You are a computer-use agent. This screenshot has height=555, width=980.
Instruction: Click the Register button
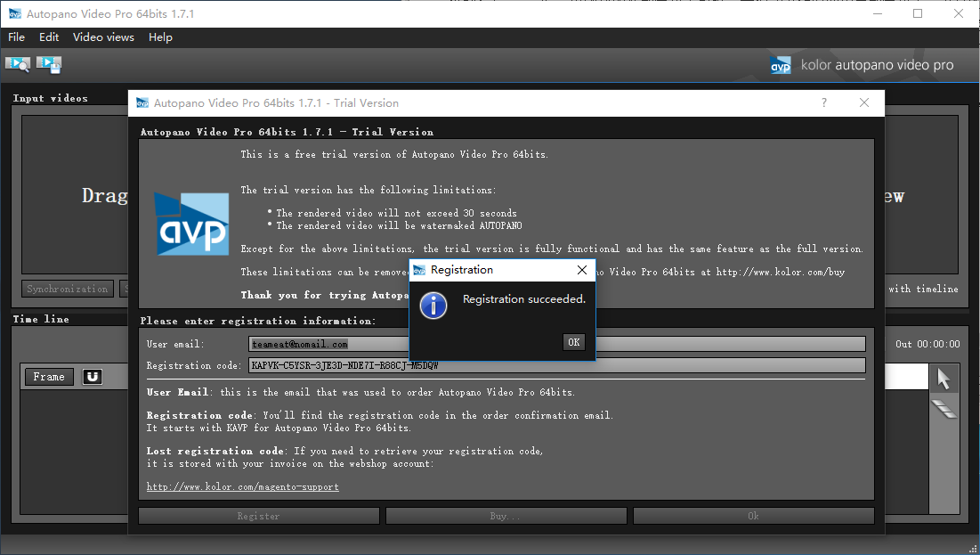point(259,516)
